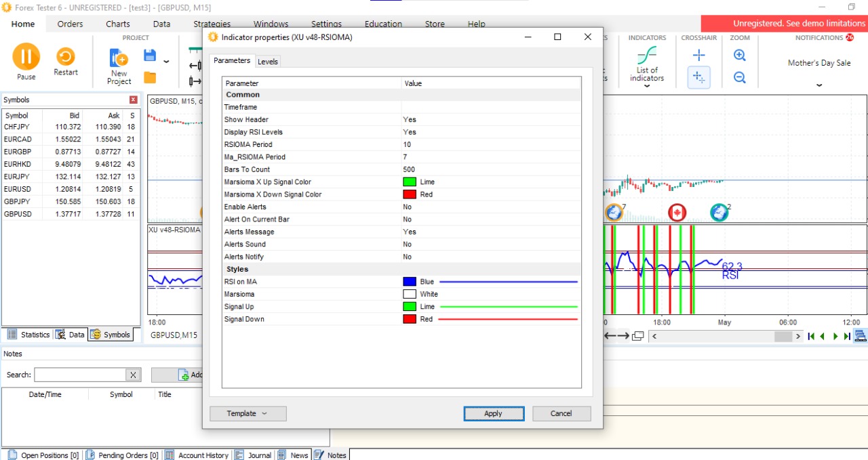This screenshot has width=868, height=460.
Task: Toggle Show Header Yes value
Action: [x=410, y=120]
